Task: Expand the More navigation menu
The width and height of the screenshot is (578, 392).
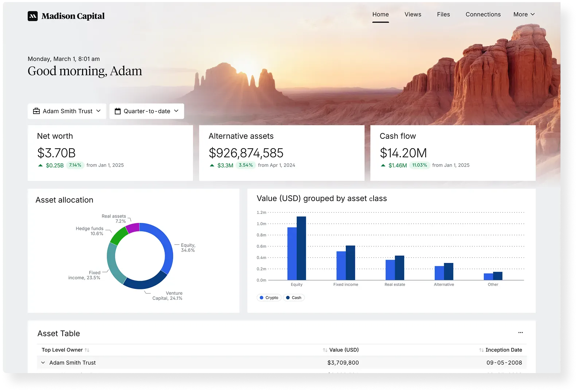Action: (524, 15)
